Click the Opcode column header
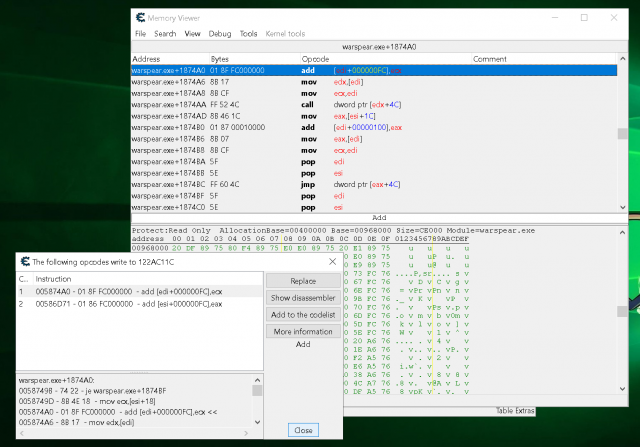The width and height of the screenshot is (640, 447). tap(316, 60)
